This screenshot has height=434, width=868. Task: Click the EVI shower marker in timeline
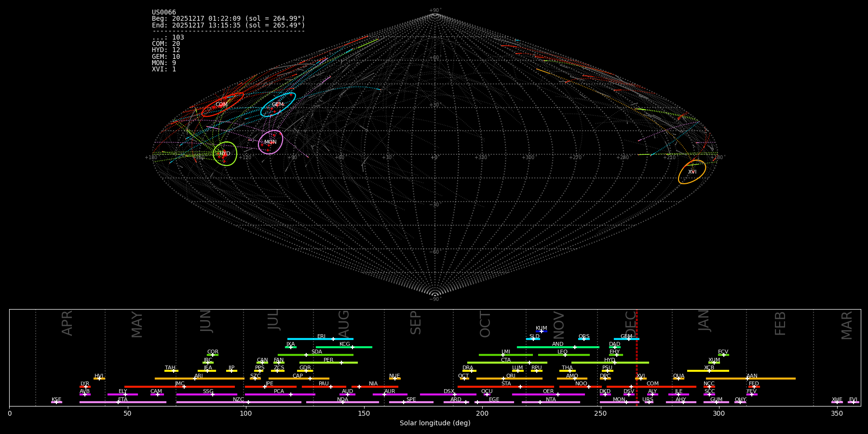coord(854,402)
